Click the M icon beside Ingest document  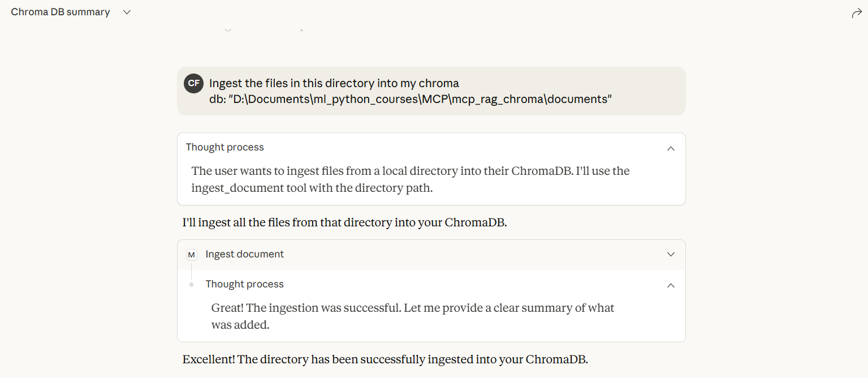pyautogui.click(x=192, y=255)
